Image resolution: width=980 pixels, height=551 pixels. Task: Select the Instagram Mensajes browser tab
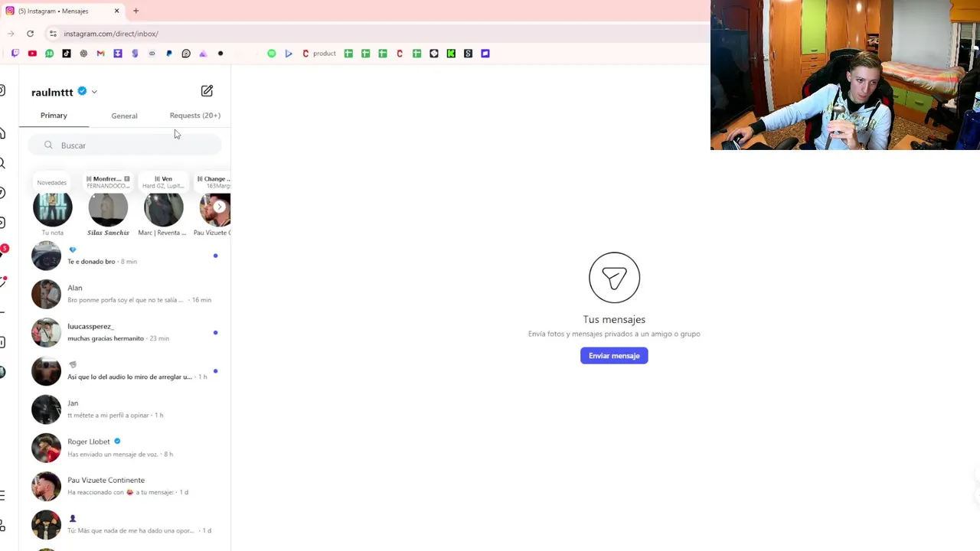click(x=63, y=11)
